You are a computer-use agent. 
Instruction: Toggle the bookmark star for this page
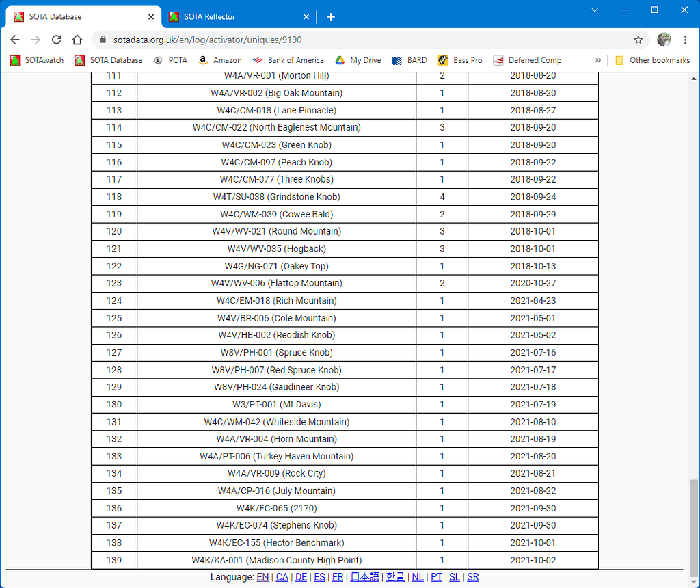pyautogui.click(x=638, y=40)
